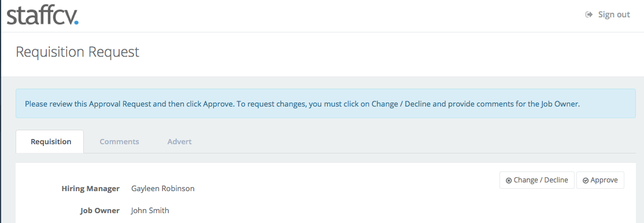Click Change / Decline text in the banner
This screenshot has height=223, width=644.
coord(402,104)
